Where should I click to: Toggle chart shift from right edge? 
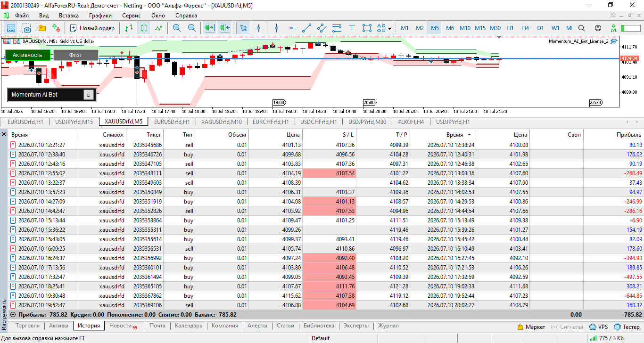click(224, 28)
